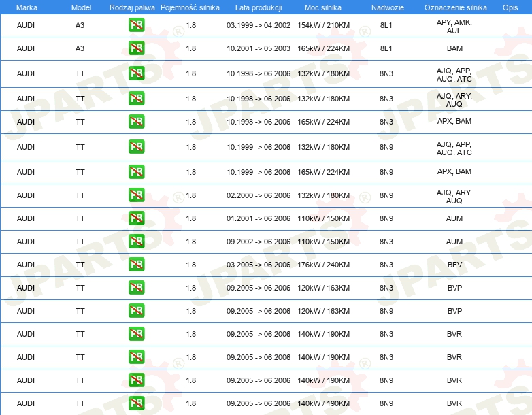Screen dimensions: 532x415
Task: Click the Pojemność silnika column header
Action: tap(190, 7)
